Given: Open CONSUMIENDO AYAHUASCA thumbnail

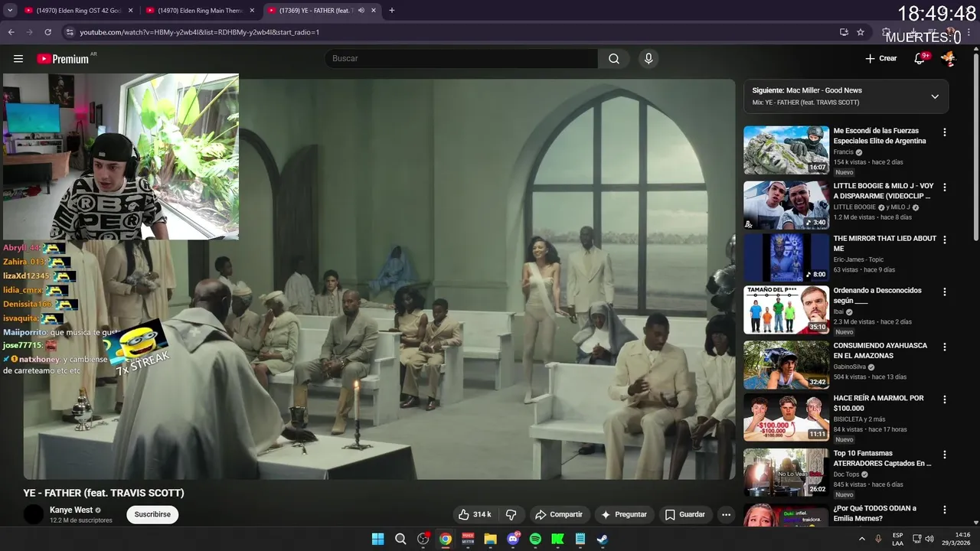Looking at the screenshot, I should click(x=786, y=365).
